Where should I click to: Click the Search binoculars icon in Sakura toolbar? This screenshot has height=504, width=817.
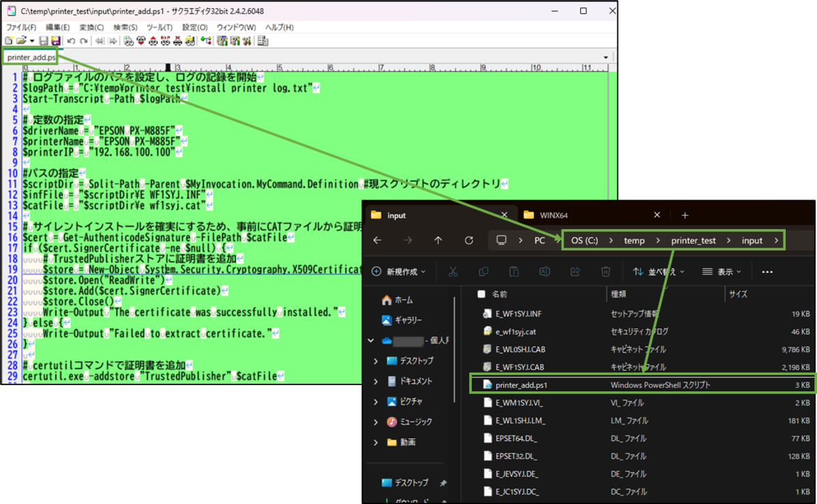coord(128,41)
